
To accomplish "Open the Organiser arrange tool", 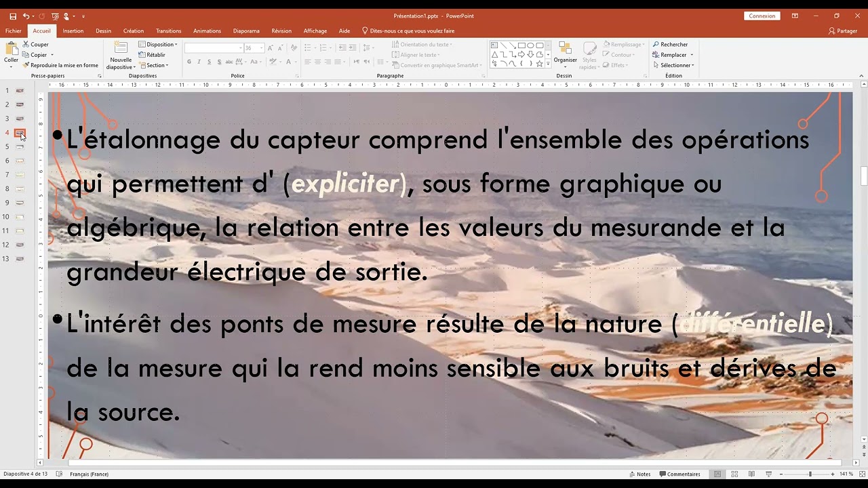I will pos(565,55).
